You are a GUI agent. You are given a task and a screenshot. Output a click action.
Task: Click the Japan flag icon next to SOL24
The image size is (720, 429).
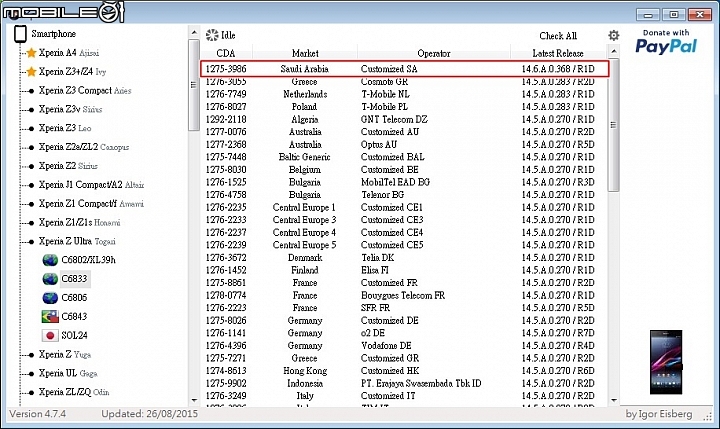coord(50,335)
